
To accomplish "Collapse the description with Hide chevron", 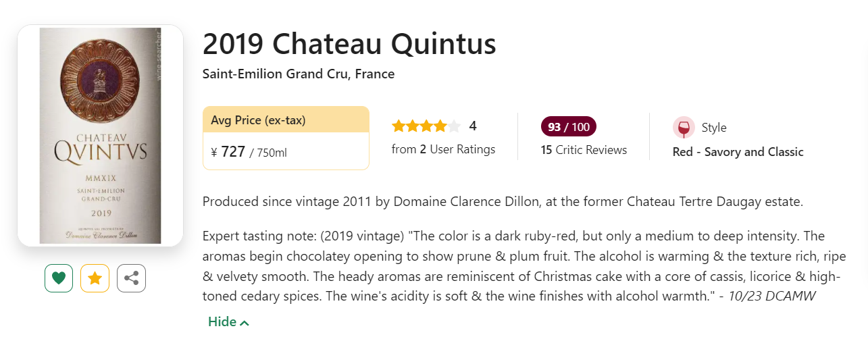I will (229, 322).
